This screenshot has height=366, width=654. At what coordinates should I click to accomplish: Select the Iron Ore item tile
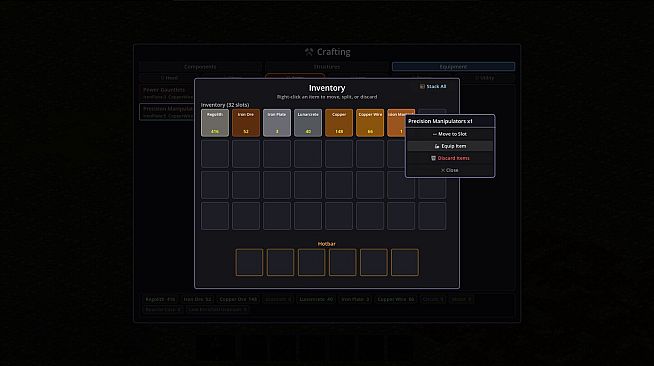tap(246, 123)
